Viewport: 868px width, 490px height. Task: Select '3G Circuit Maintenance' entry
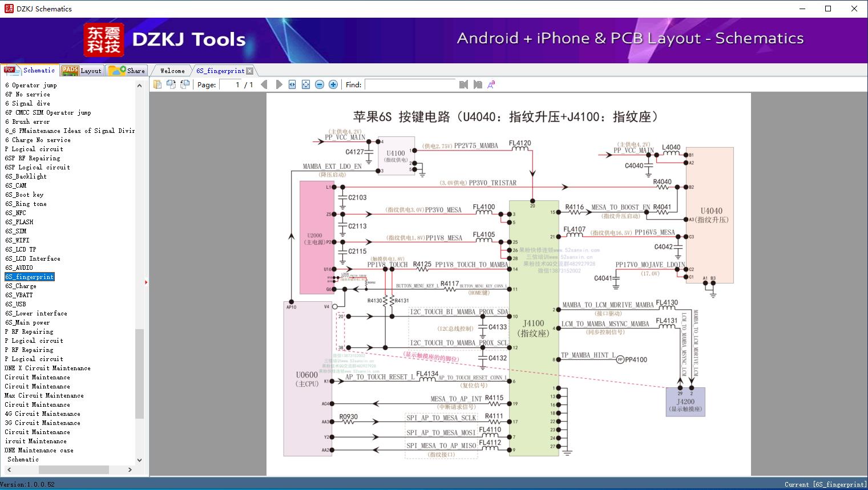click(x=43, y=423)
